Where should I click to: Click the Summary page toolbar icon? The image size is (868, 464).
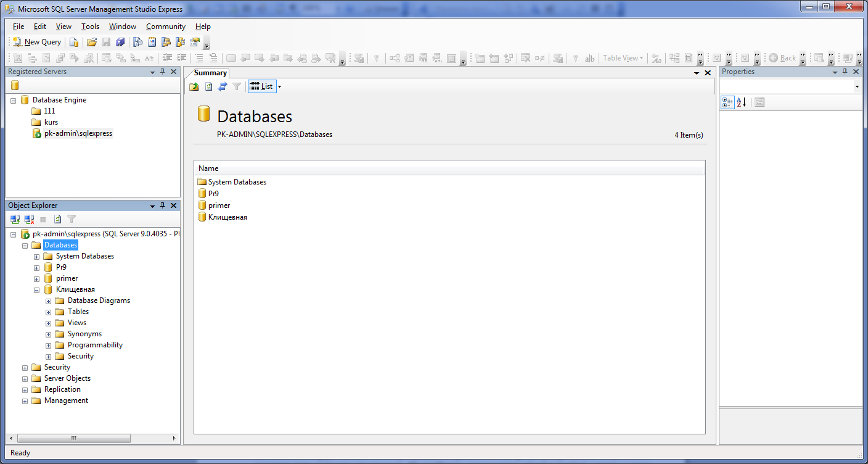coord(151,42)
